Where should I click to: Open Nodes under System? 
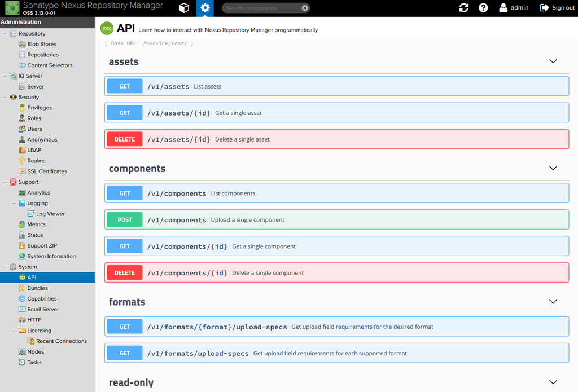click(x=36, y=352)
